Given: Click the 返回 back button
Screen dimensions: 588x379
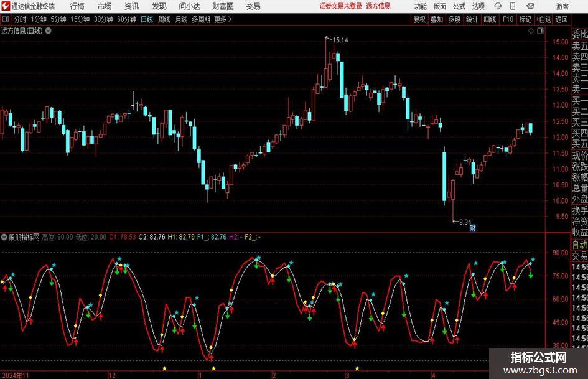Looking at the screenshot, I should [x=561, y=19].
